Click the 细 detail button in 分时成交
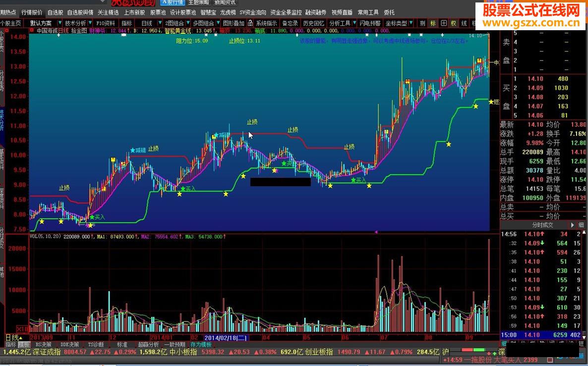 (581, 225)
